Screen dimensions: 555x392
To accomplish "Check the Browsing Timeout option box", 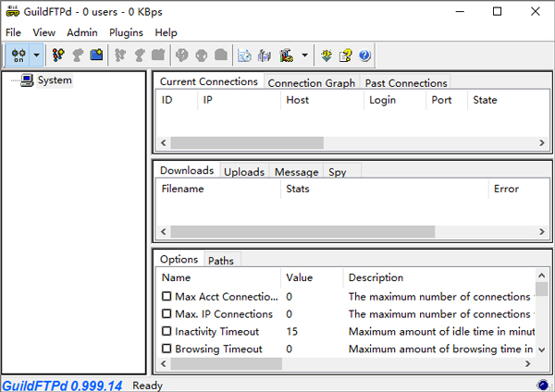I will click(x=166, y=349).
